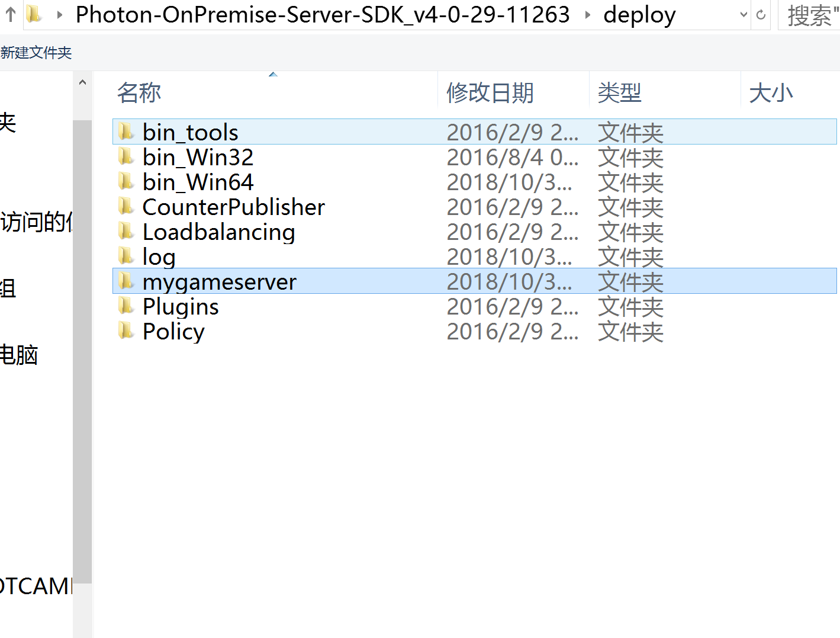Click the Loadbalancing folder icon

tap(125, 231)
